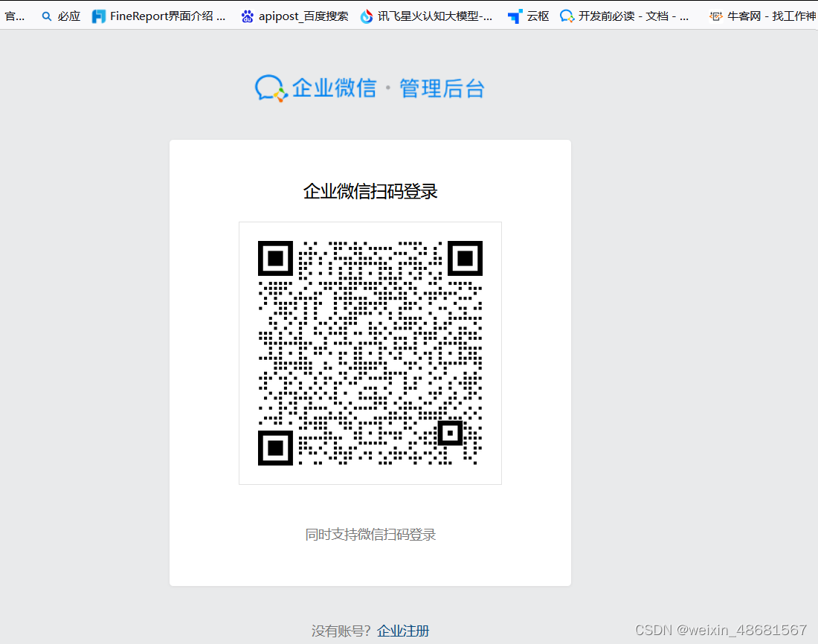
Task: Open the 讯飞星火认知大模型 bookmark
Action: pyautogui.click(x=426, y=16)
